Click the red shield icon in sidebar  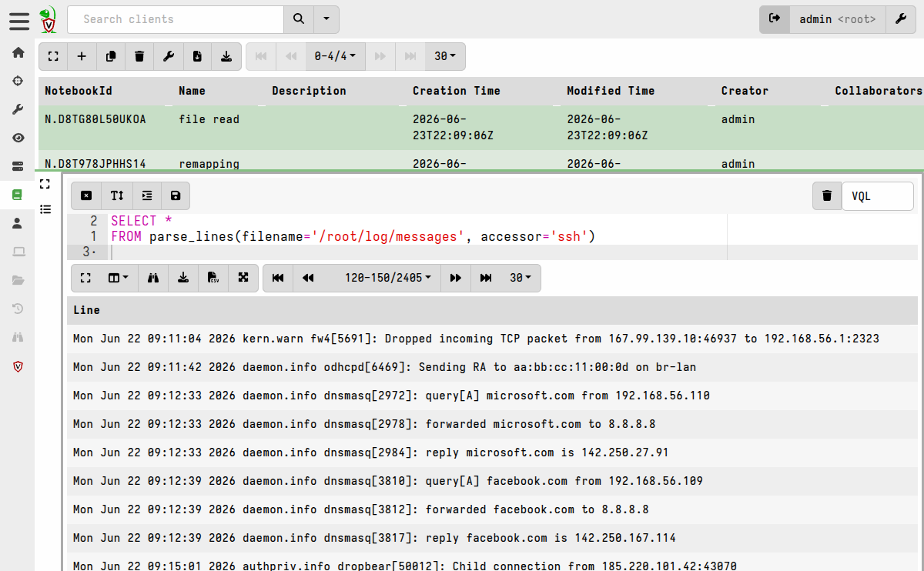pyautogui.click(x=18, y=366)
